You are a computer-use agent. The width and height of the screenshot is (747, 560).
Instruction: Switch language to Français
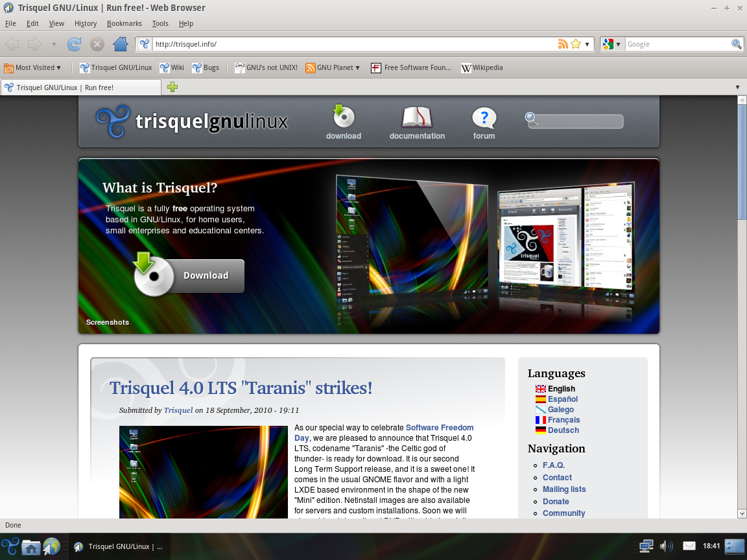pyautogui.click(x=563, y=420)
